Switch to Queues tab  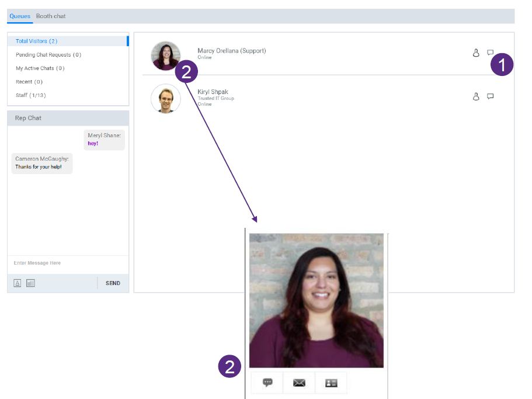(x=20, y=16)
